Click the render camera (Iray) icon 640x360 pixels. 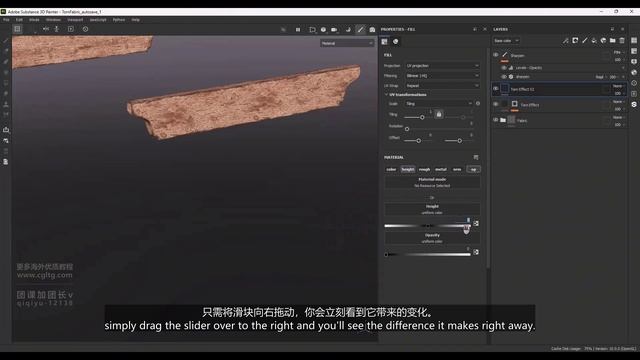(x=372, y=29)
